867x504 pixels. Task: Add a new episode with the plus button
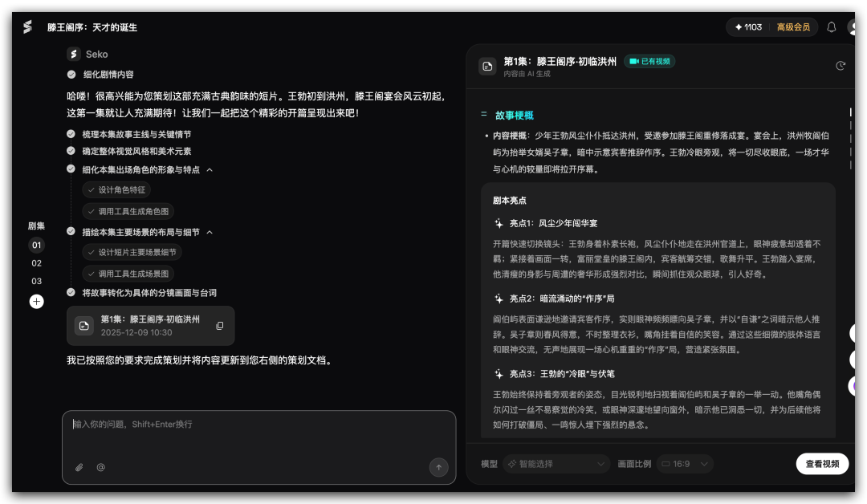click(36, 301)
